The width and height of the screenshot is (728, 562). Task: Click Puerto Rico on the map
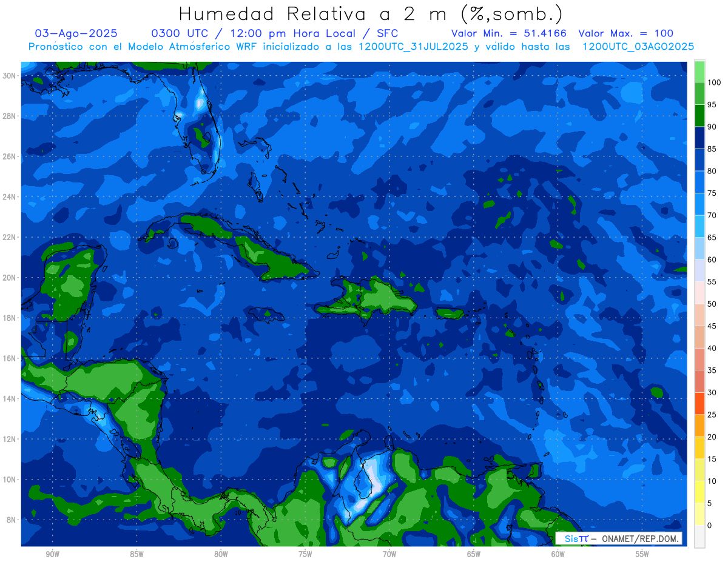[x=450, y=313]
